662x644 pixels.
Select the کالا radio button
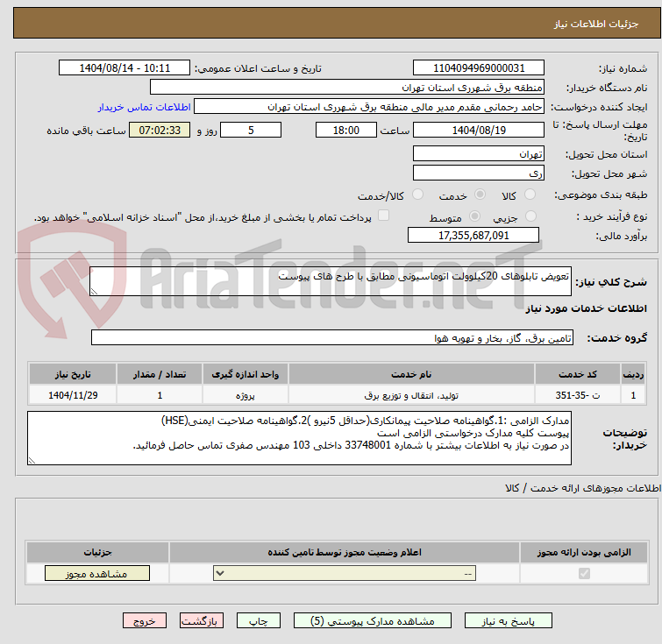tap(530, 195)
